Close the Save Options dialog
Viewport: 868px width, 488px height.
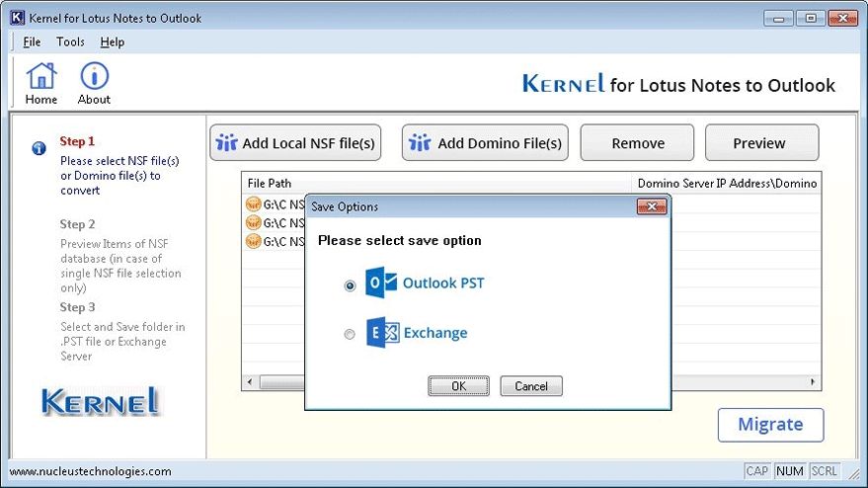coord(652,206)
